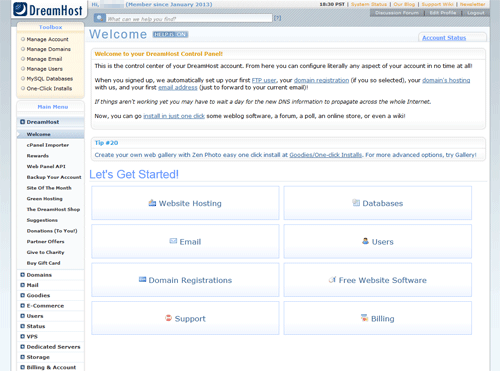The image size is (500, 371).
Task: Click the DreamHost logo
Action: 48,10
